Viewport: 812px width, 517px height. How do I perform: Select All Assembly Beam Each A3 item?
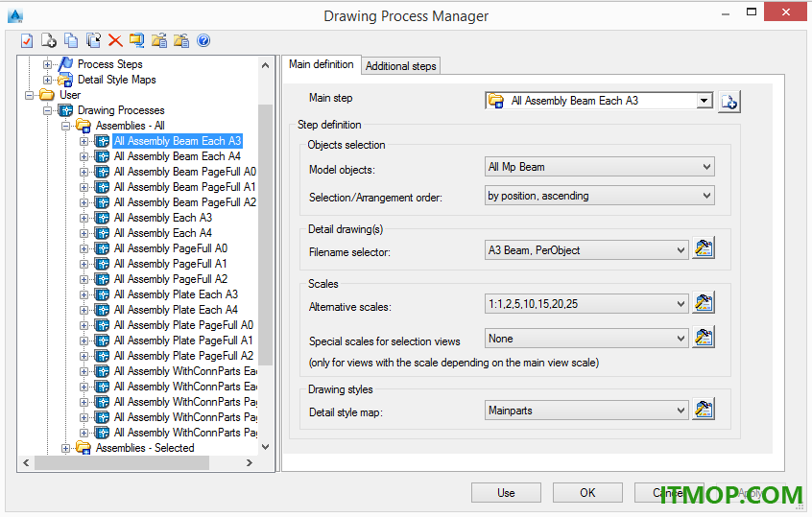[x=178, y=141]
